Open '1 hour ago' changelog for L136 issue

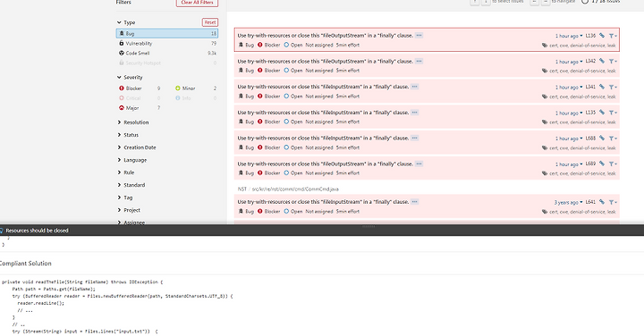(569, 36)
